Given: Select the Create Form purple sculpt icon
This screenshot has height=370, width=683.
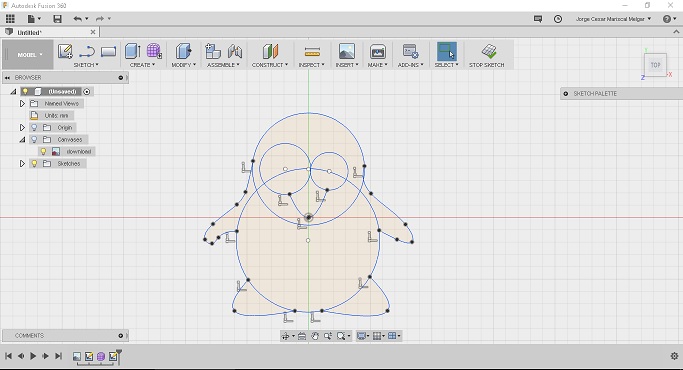Looking at the screenshot, I should 154,51.
